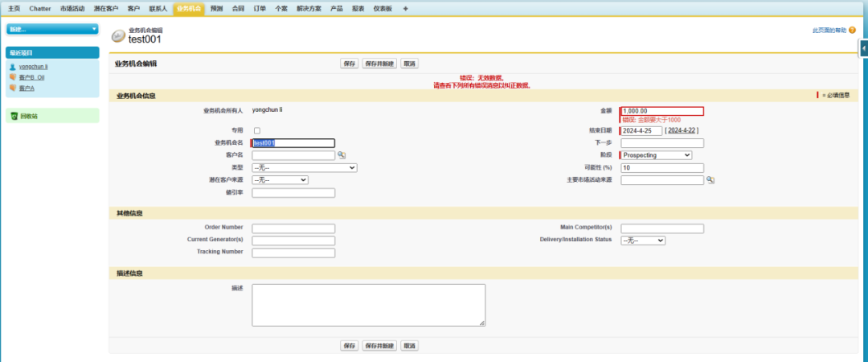Click the 下一步 next step field
This screenshot has height=362, width=868.
click(662, 143)
